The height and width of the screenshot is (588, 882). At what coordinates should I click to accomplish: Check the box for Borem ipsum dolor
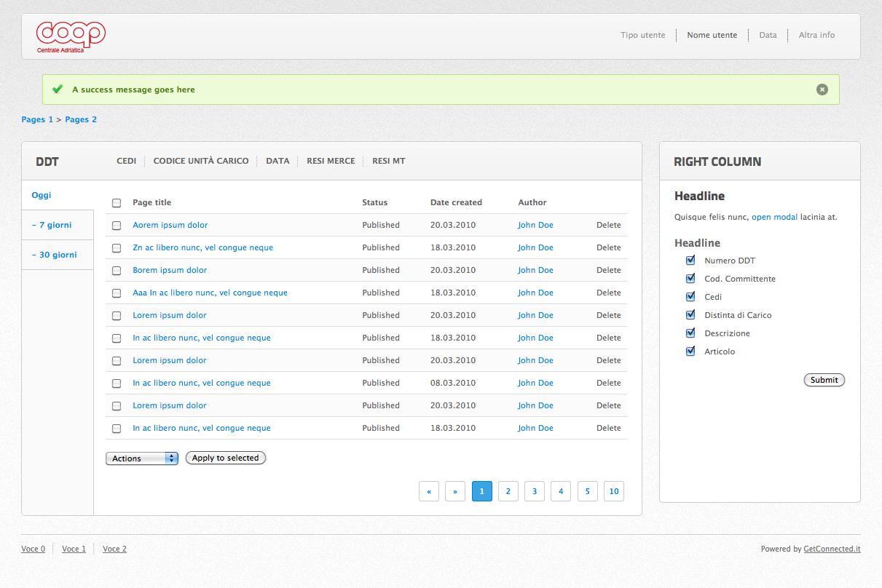117,271
